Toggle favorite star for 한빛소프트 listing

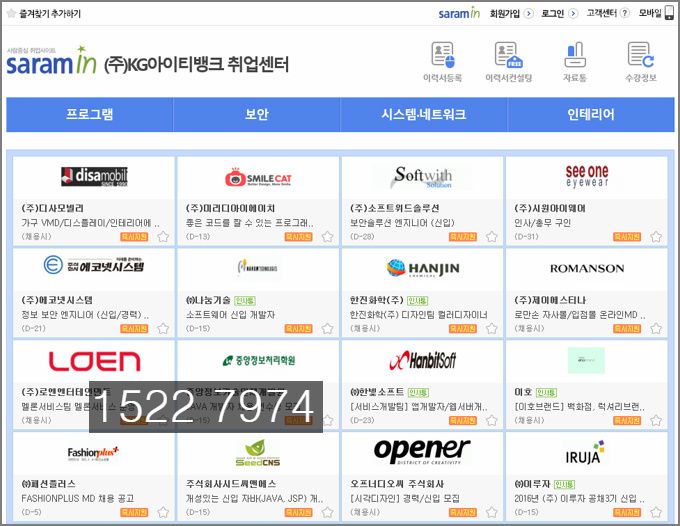tap(491, 421)
